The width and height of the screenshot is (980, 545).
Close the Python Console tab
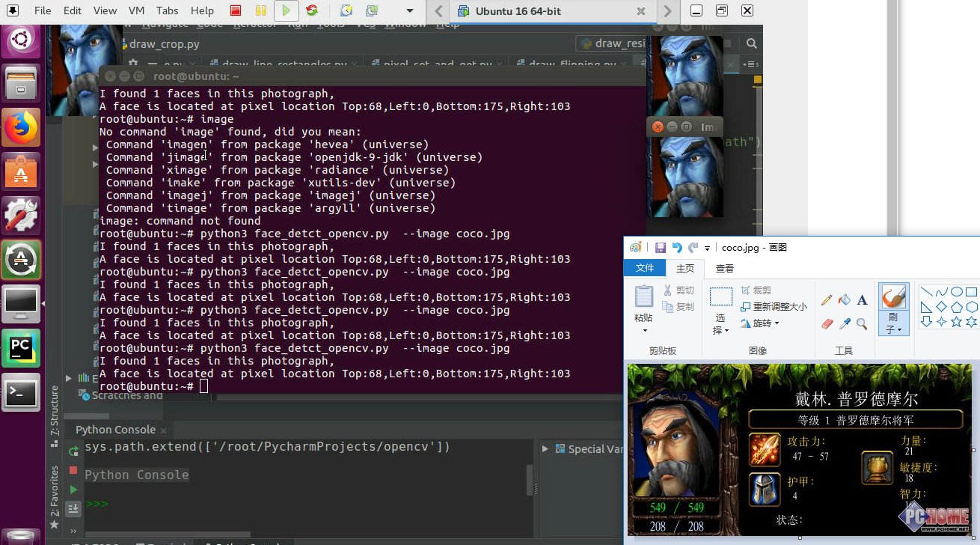tap(164, 430)
